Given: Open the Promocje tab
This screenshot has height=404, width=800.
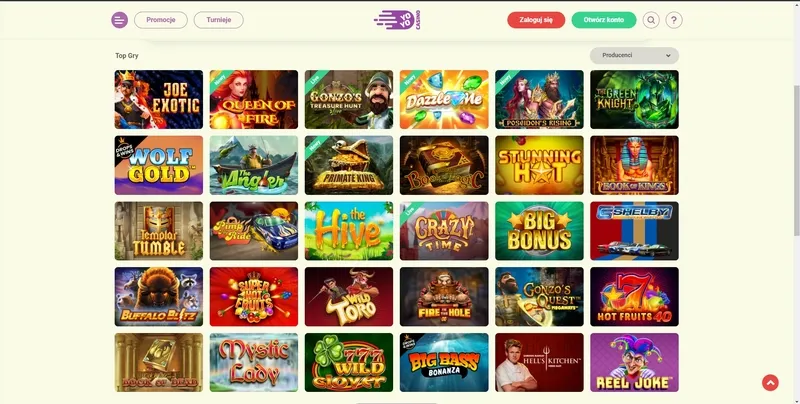Looking at the screenshot, I should point(161,20).
